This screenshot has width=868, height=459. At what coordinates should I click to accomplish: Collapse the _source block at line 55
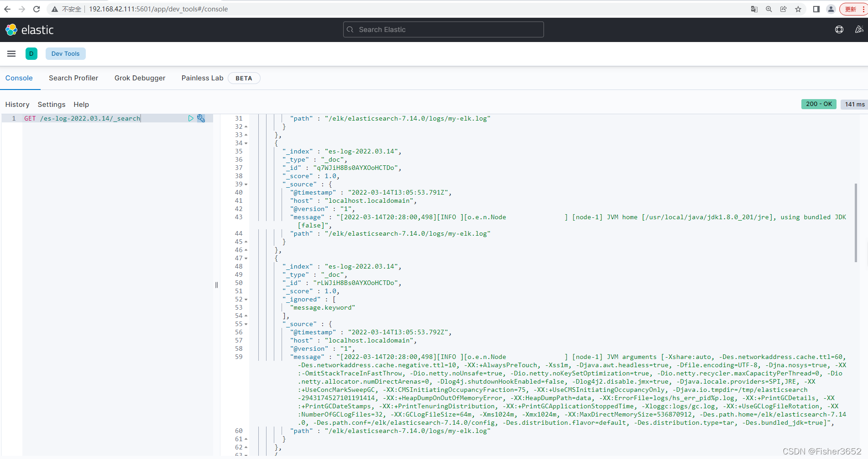click(x=246, y=324)
